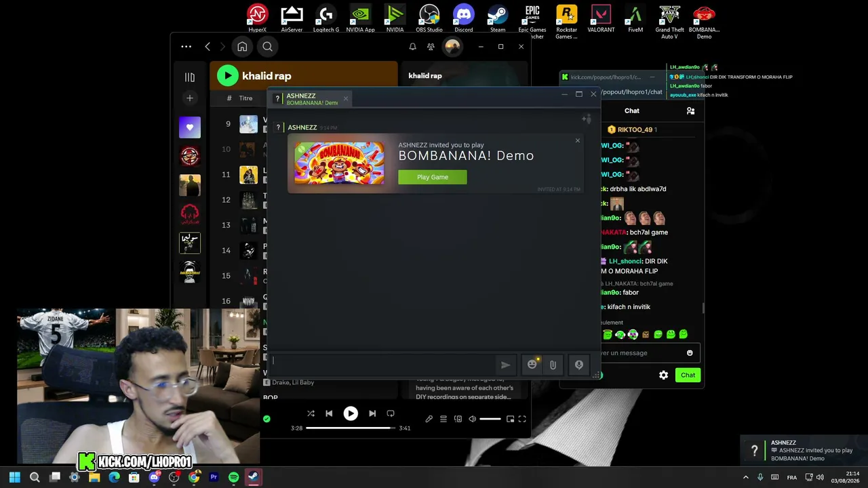Open the Spotify profile avatar menu
Screen dimensions: 868x488
pyautogui.click(x=452, y=47)
